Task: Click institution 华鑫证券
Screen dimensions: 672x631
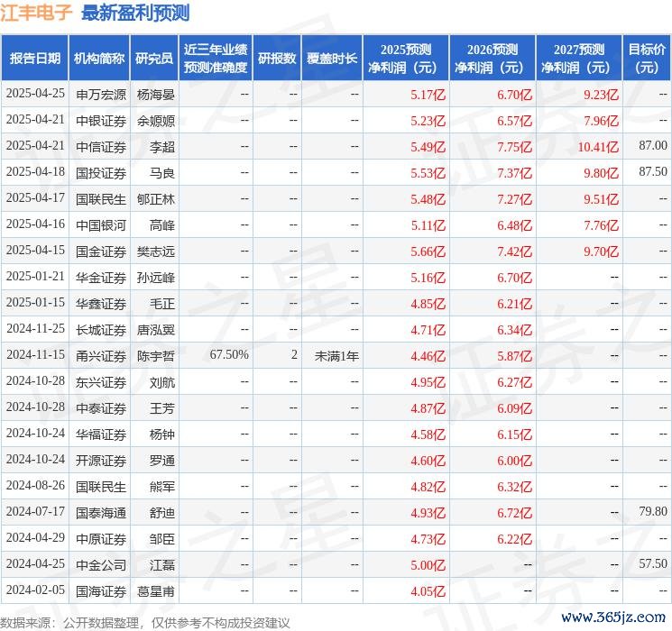Action: (x=101, y=304)
